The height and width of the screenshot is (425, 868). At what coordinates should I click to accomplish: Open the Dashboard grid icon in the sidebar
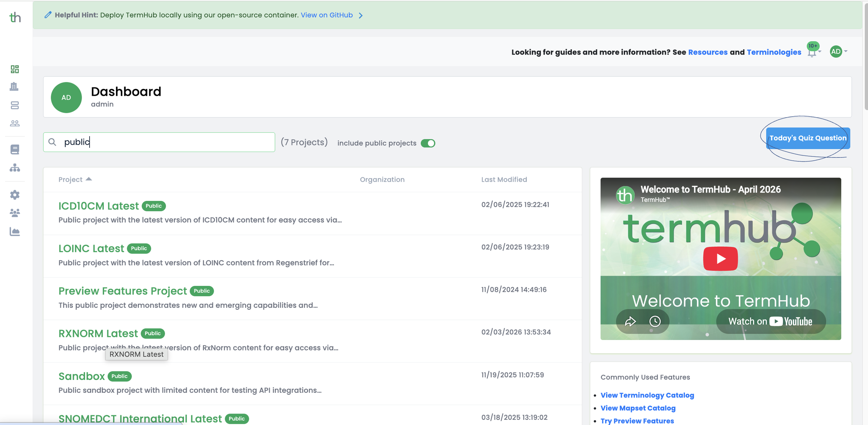(15, 69)
